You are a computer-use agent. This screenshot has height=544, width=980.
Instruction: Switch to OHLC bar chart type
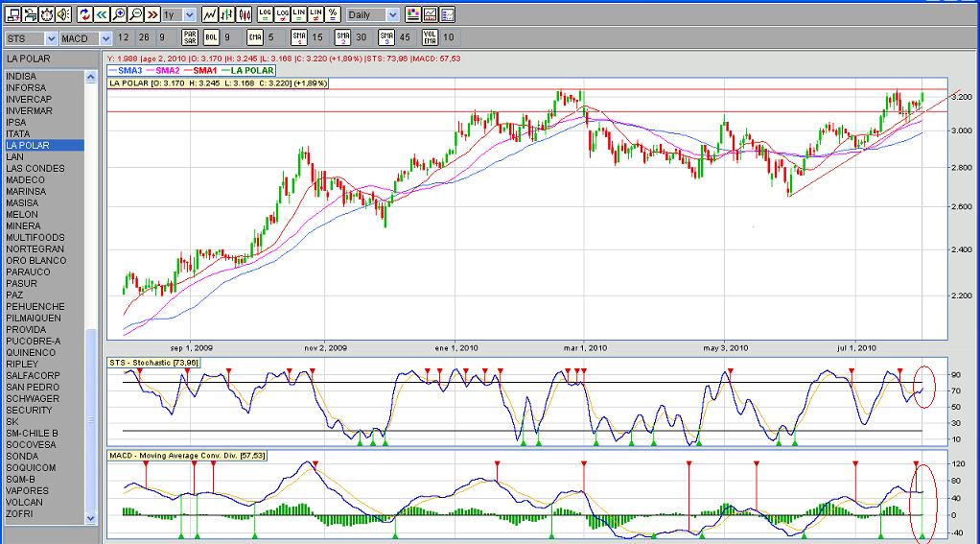[x=226, y=14]
